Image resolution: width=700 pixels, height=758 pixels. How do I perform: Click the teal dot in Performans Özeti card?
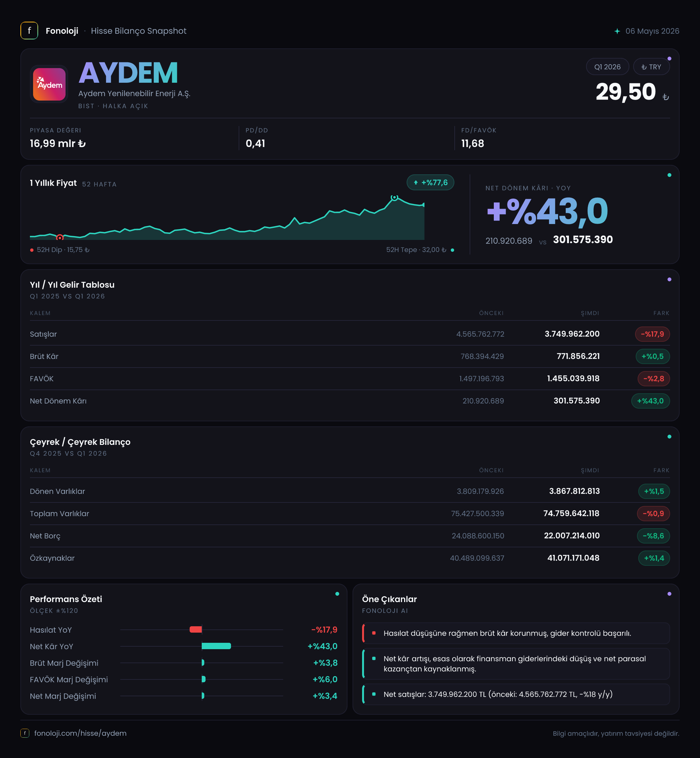(x=337, y=594)
